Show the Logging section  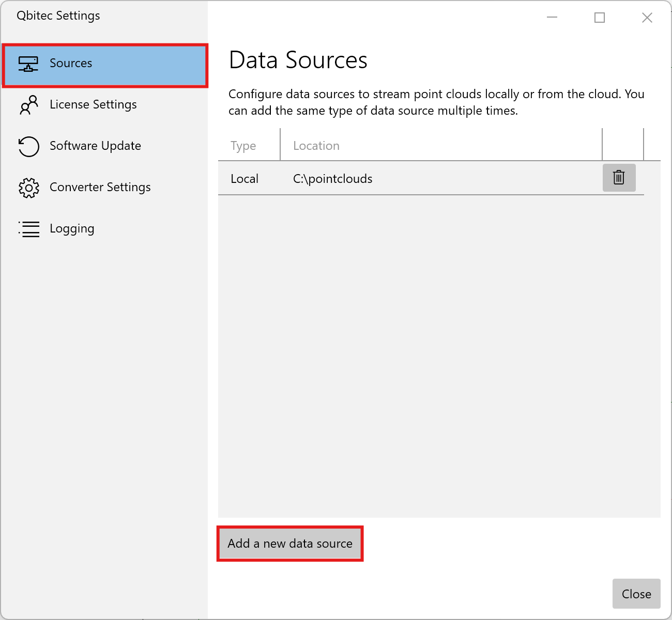72,228
